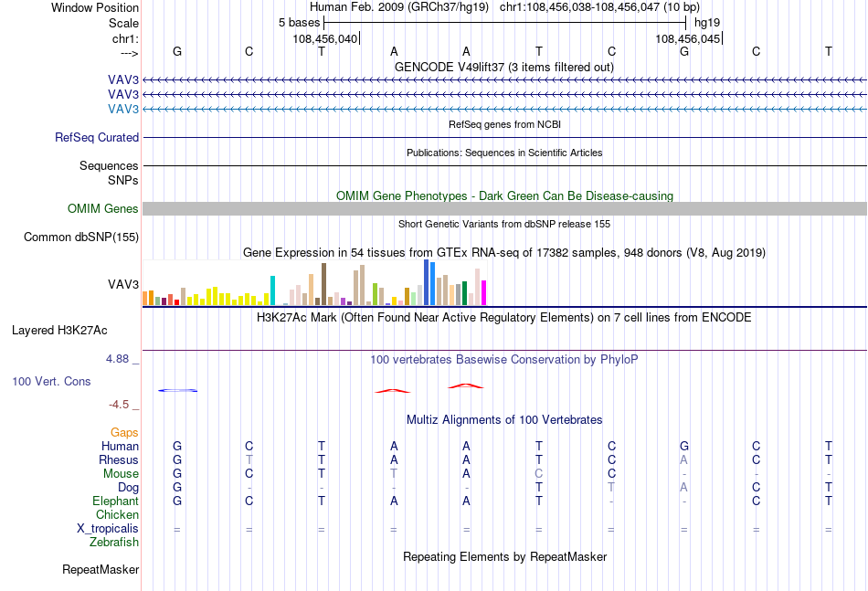Viewport: 868px width, 591px height.
Task: Click the 100 Vert. Cons track label
Action: tap(51, 381)
